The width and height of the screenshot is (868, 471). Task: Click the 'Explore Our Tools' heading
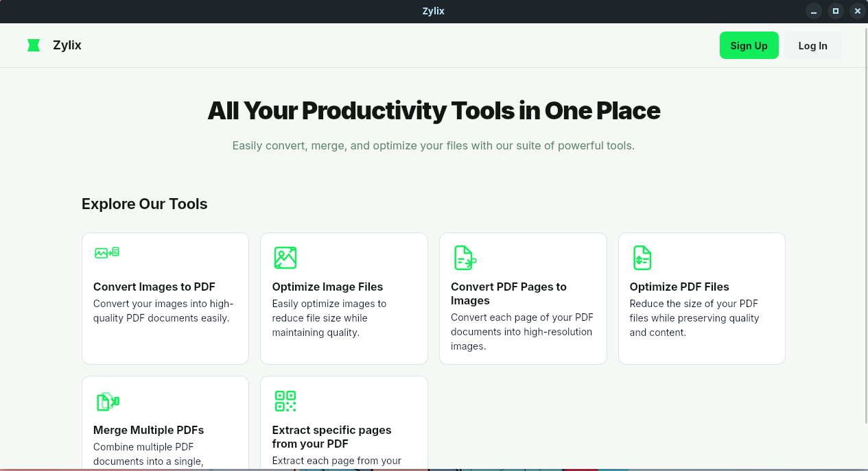(145, 204)
